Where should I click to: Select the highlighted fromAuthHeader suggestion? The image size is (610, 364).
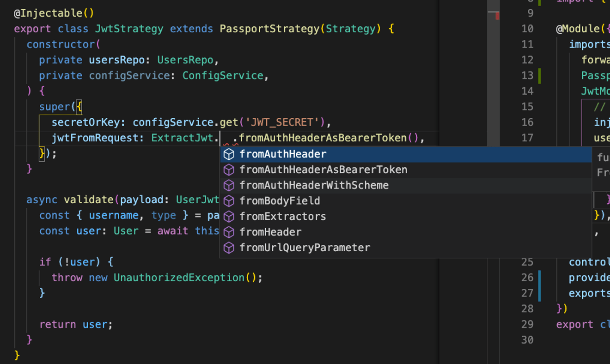[x=283, y=154]
